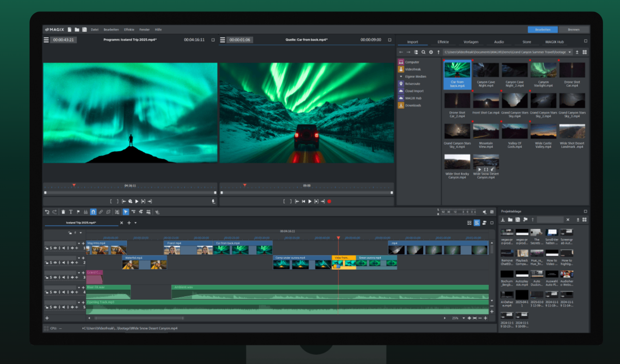Screen dimensions: 620x364
Task: Open dropdown arrow next to project tab plus
Action: [x=136, y=223]
